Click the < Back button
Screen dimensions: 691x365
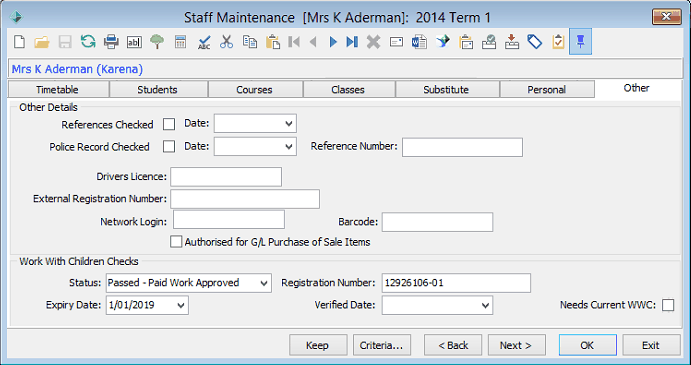453,345
